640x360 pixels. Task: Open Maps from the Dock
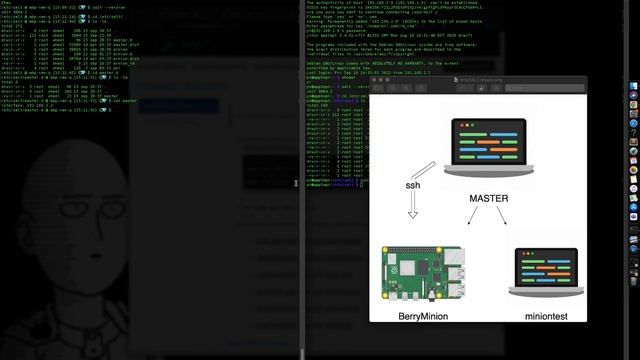(x=633, y=198)
